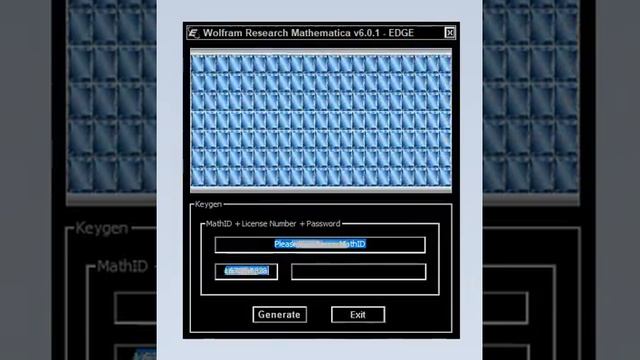Click into the empty Password field
Image resolution: width=640 pixels, height=360 pixels.
tap(359, 272)
